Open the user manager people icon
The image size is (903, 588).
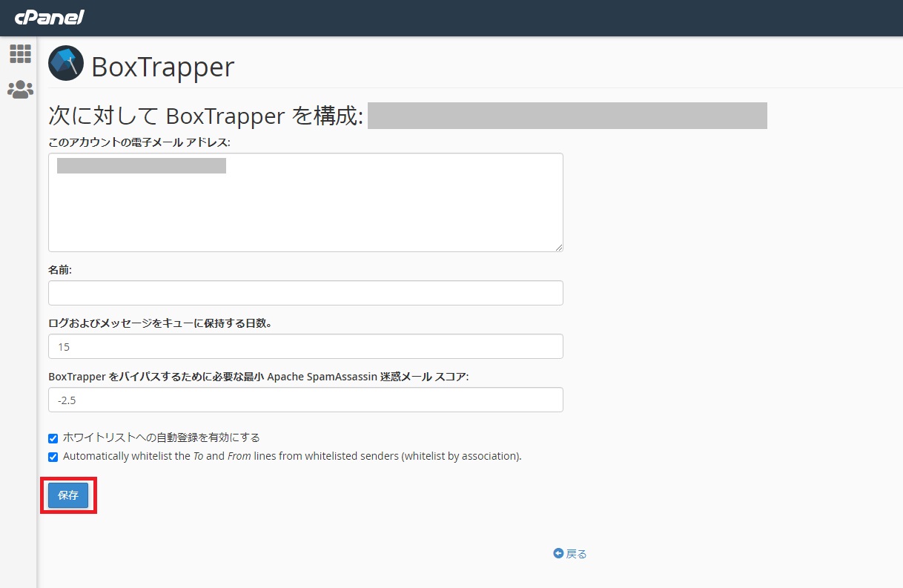click(20, 90)
